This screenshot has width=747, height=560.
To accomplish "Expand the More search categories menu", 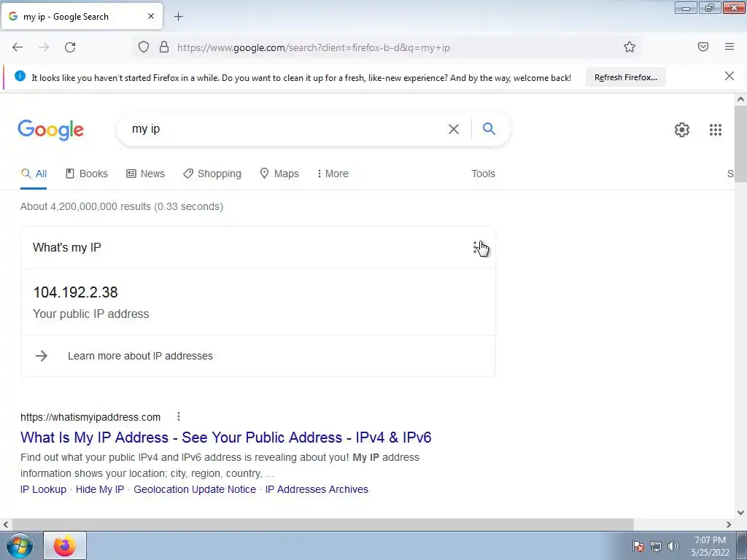I will point(333,174).
